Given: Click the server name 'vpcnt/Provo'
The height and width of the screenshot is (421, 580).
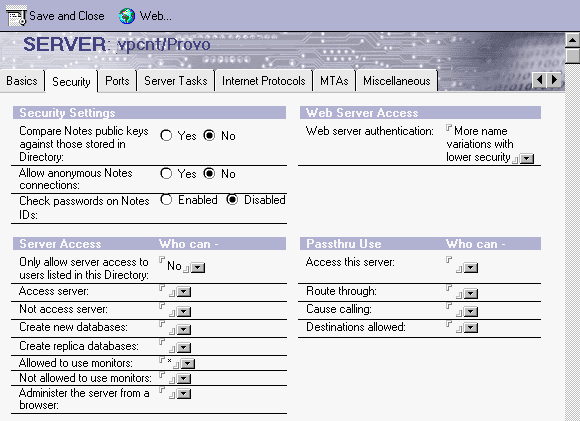Looking at the screenshot, I should 163,45.
